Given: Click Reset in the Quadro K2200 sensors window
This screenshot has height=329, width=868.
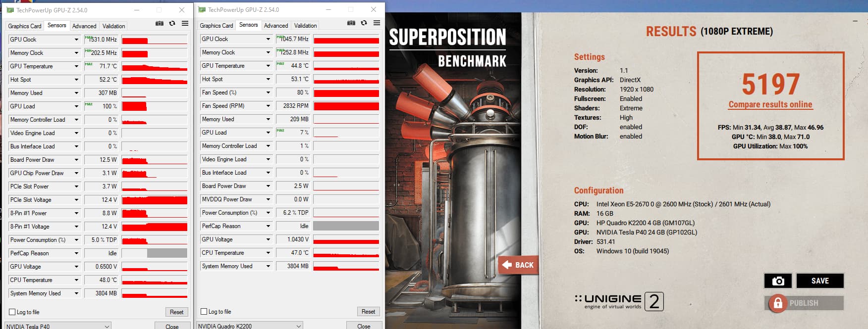Looking at the screenshot, I should [x=368, y=312].
